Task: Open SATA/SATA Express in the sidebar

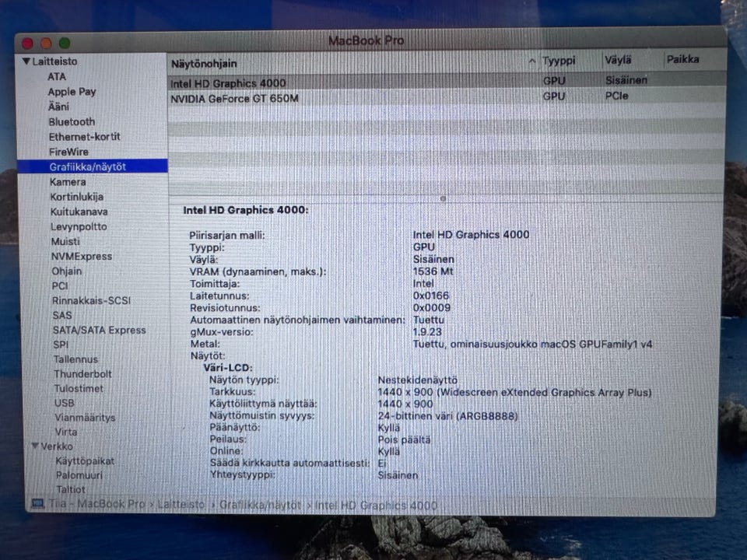Action: [x=99, y=330]
